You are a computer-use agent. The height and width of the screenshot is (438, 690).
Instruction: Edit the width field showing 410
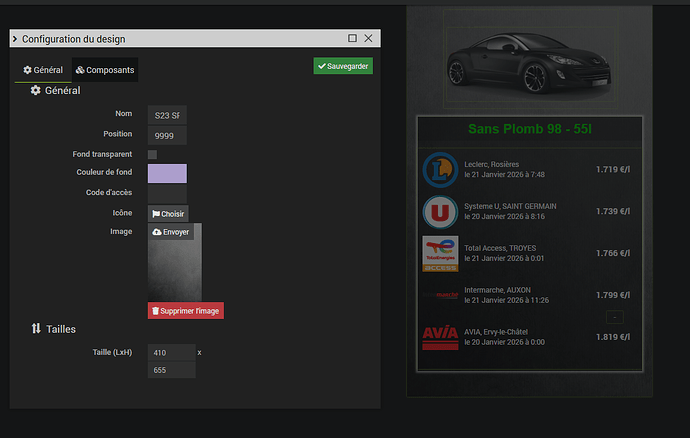(x=172, y=353)
